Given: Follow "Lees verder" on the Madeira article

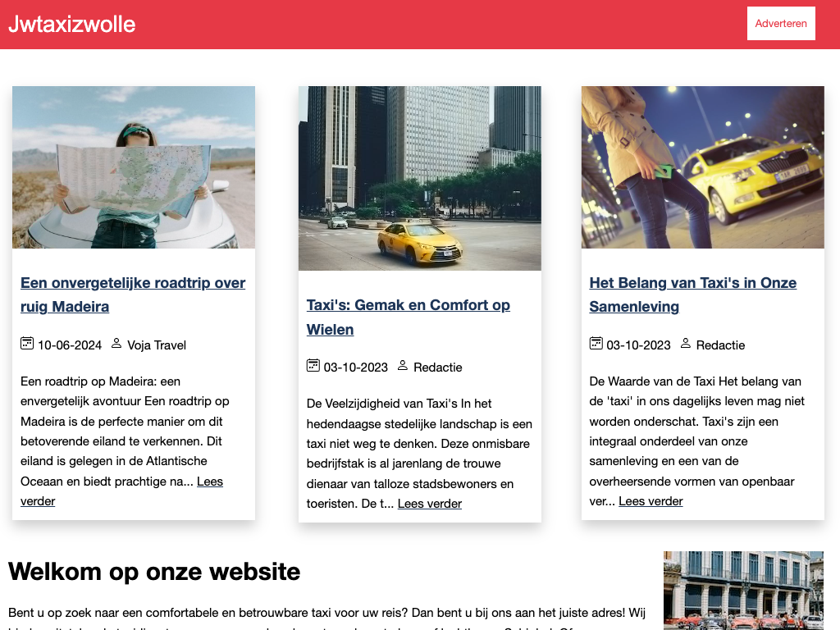Looking at the screenshot, I should point(209,482).
